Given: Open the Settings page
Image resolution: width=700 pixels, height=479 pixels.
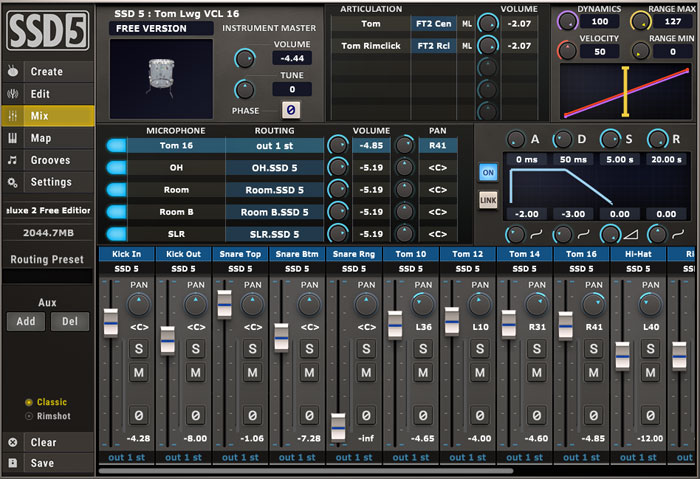Looking at the screenshot, I should click(x=48, y=182).
